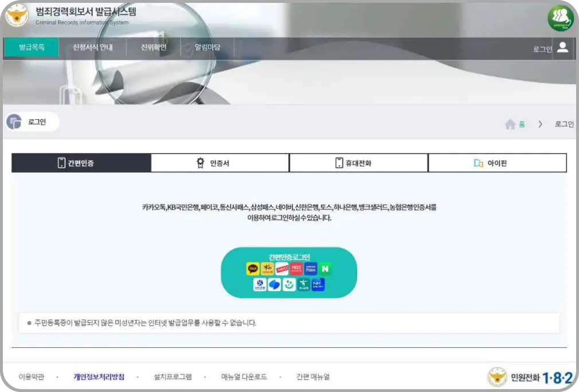Choose PAYCO for simple login
The height and width of the screenshot is (392, 579).
282,269
